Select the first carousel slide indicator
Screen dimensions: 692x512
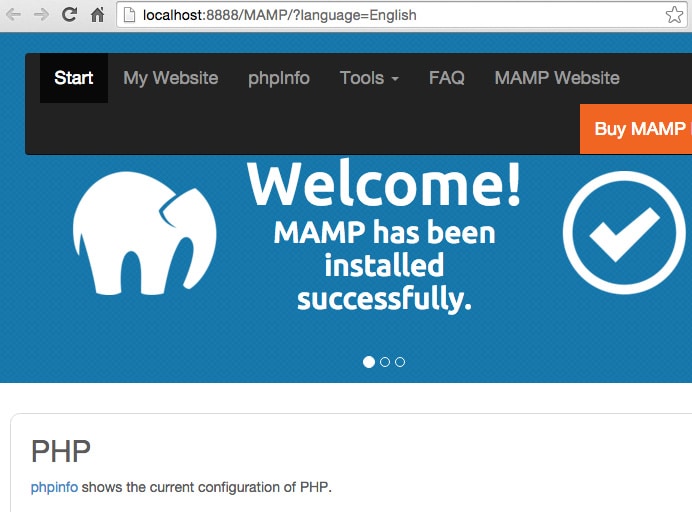369,362
